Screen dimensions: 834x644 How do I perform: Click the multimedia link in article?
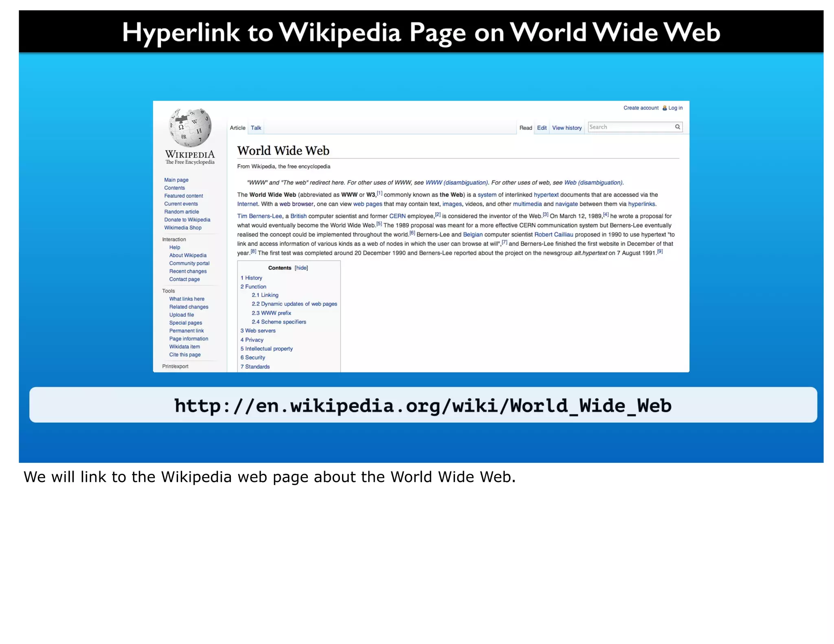coord(527,204)
